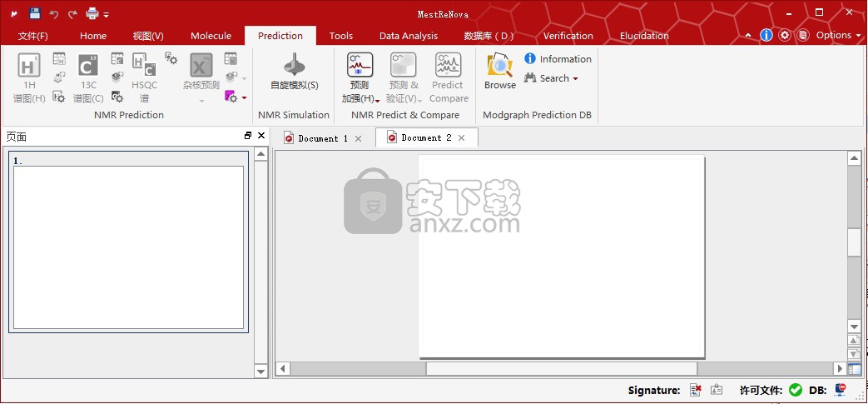Switch to the 视图(V) ribbon tab
Image resolution: width=868 pixels, height=404 pixels.
[148, 36]
